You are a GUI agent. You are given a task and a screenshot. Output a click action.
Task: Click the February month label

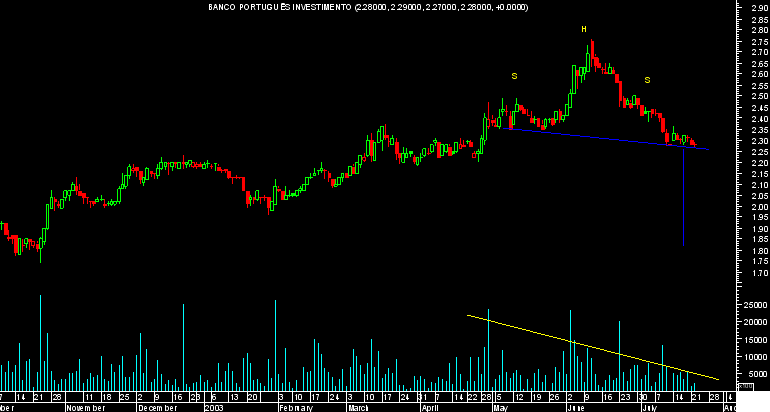296,408
